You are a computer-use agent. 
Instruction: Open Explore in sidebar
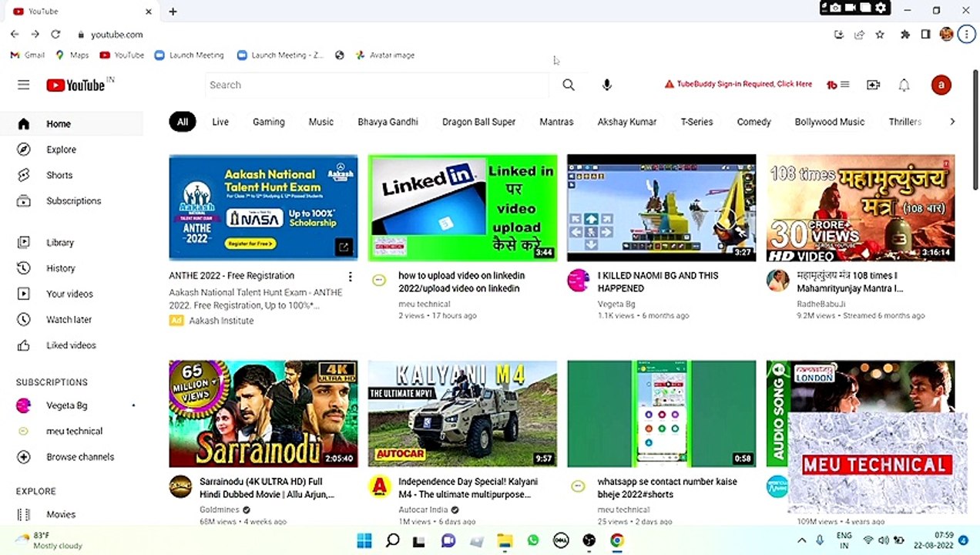pos(72,150)
